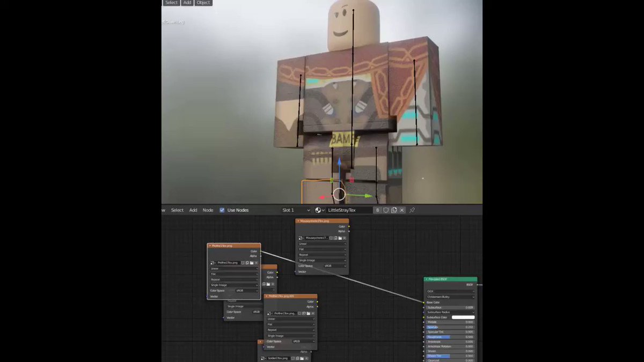Browse image icon in Soldier1Tex.png node

coord(262,358)
